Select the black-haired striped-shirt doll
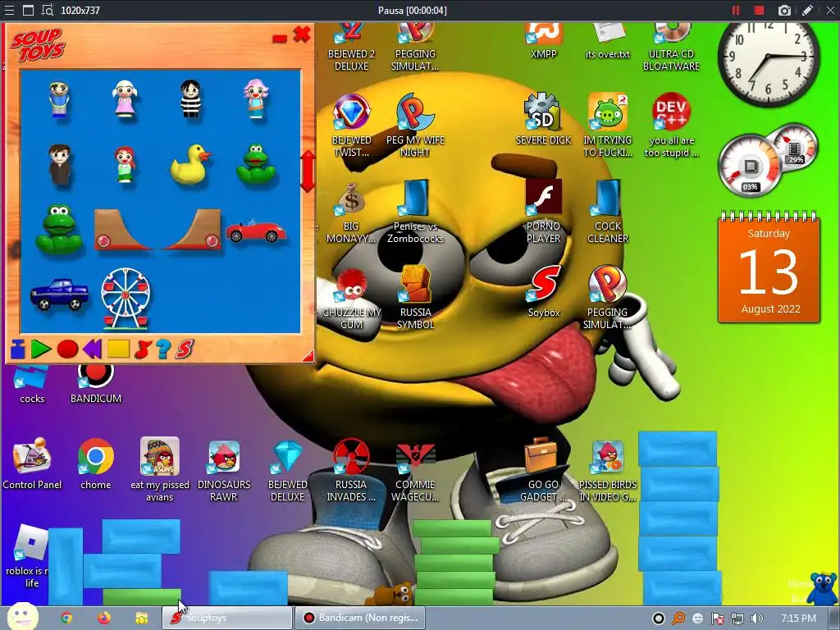 (x=190, y=98)
